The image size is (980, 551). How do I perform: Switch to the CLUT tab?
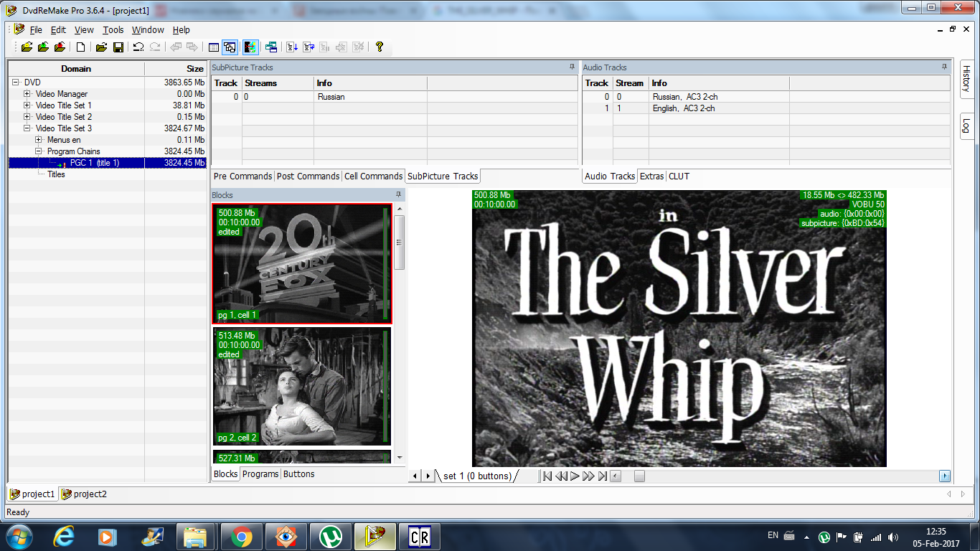(x=679, y=176)
